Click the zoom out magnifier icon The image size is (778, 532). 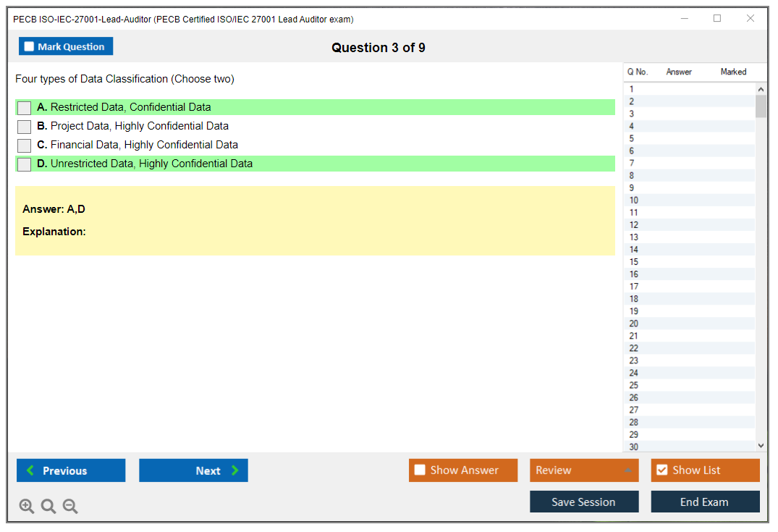70,507
